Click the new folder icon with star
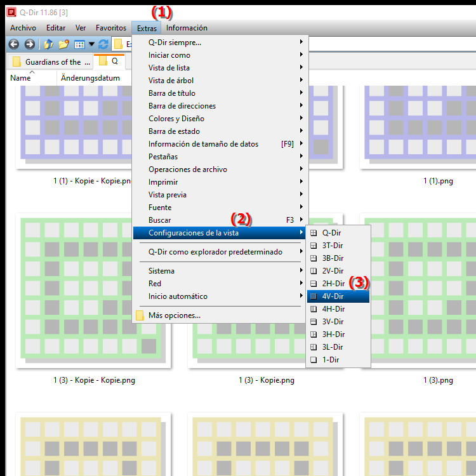Screen dimensions: 476x476 [63, 44]
